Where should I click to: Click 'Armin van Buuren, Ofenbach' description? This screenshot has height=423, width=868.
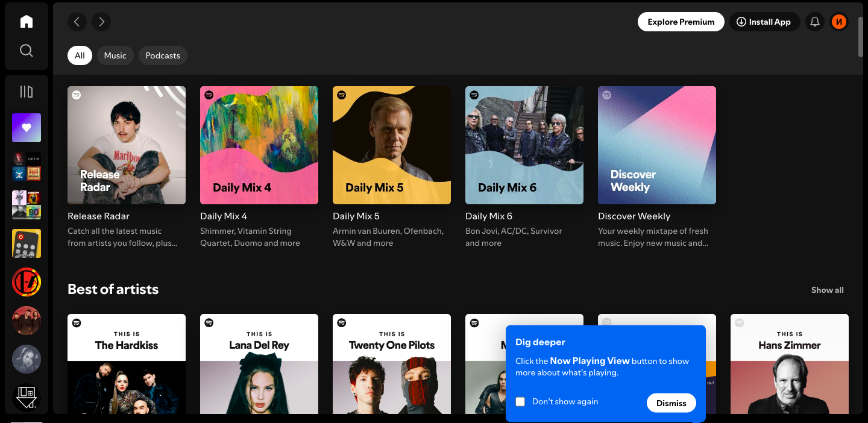(388, 237)
